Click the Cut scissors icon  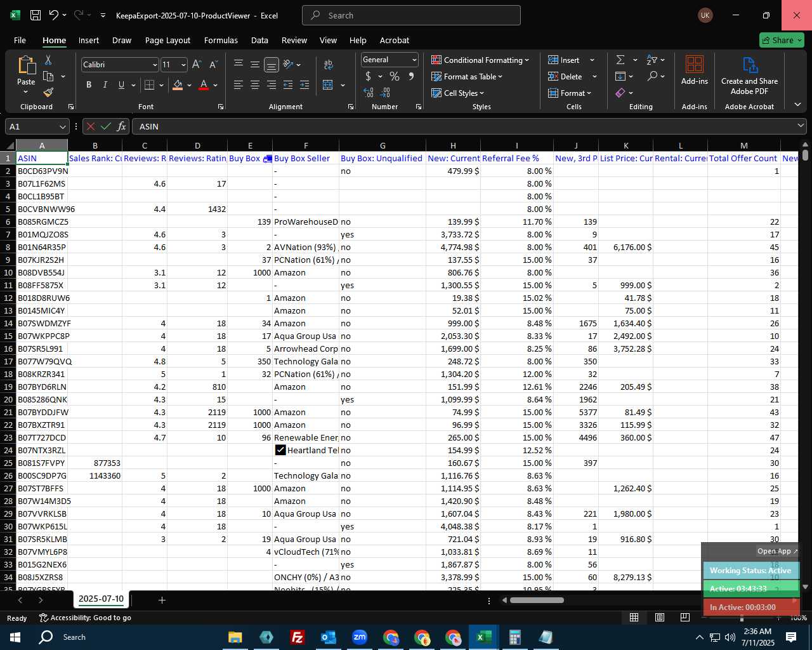tap(48, 60)
